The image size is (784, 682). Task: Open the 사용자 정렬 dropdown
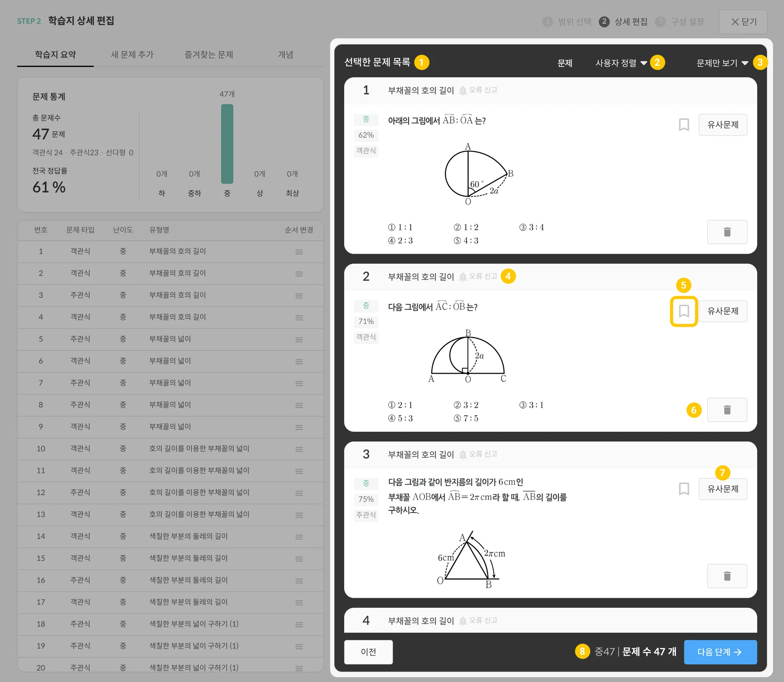pos(621,63)
